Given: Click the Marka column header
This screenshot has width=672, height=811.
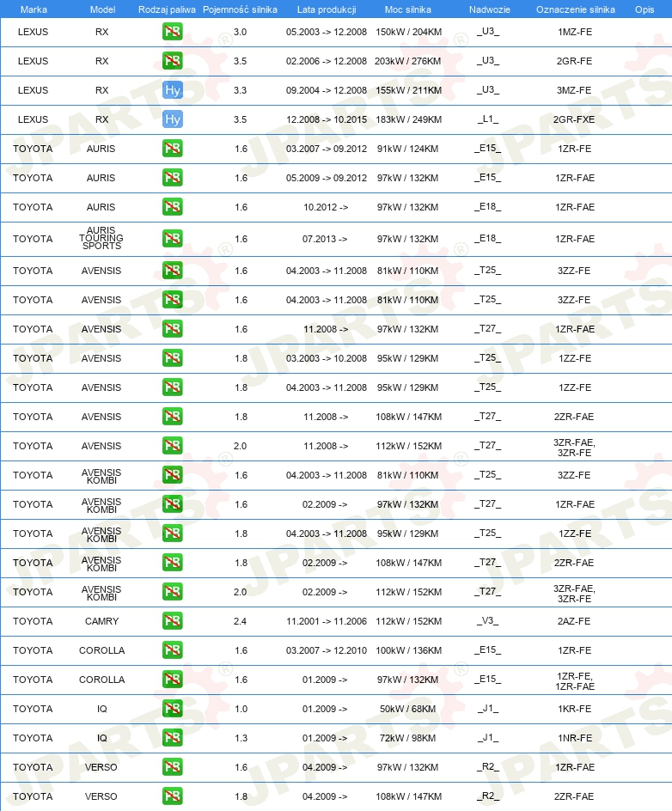Looking at the screenshot, I should pyautogui.click(x=34, y=9).
